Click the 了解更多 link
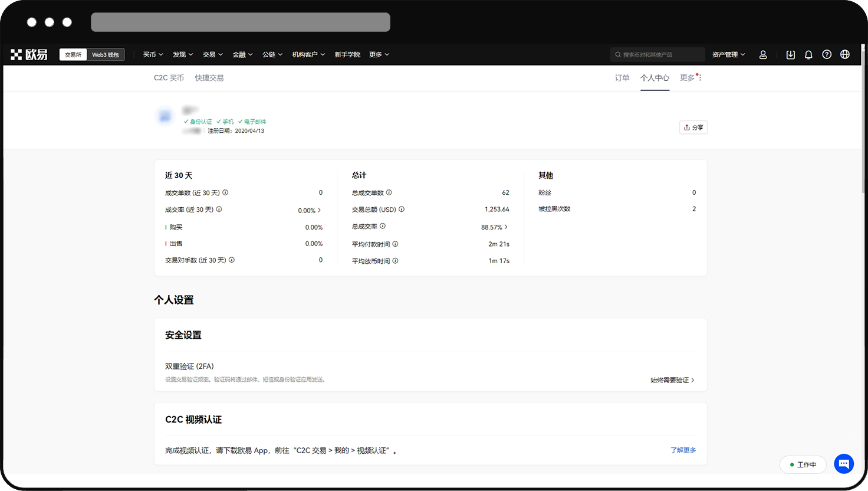 [683, 450]
